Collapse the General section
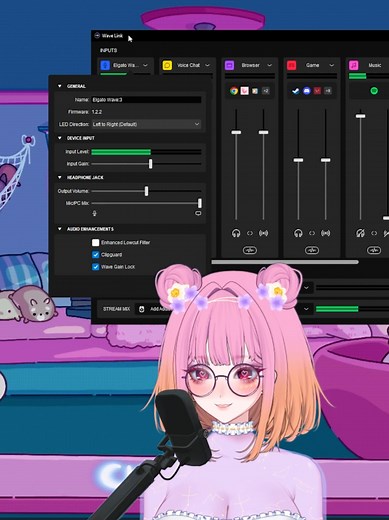 (x=60, y=86)
